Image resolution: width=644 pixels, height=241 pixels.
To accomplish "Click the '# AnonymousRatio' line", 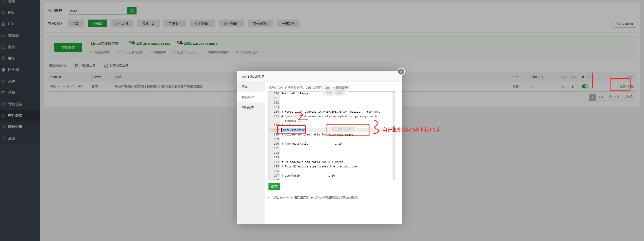I will click(x=311, y=144).
